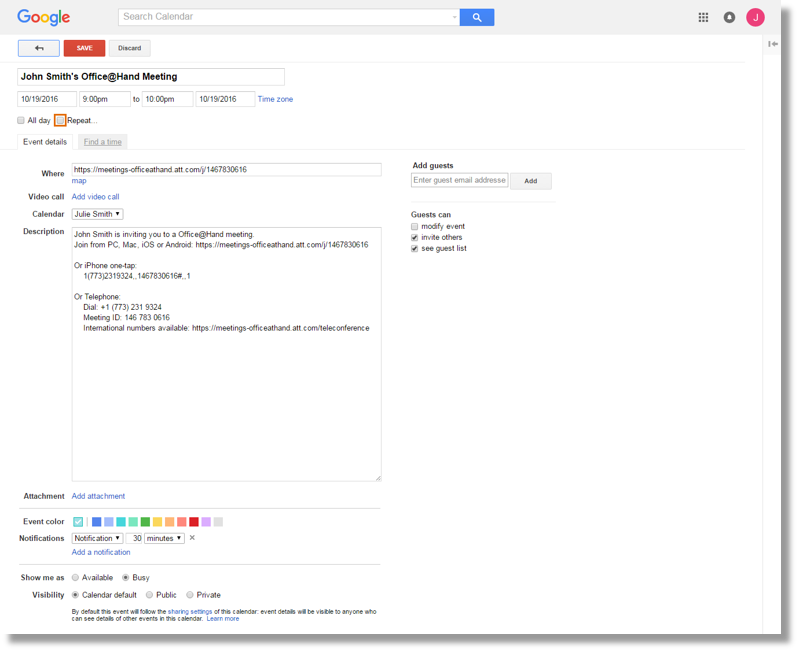The width and height of the screenshot is (799, 652).
Task: Pick the salmon pink event color
Action: (181, 522)
